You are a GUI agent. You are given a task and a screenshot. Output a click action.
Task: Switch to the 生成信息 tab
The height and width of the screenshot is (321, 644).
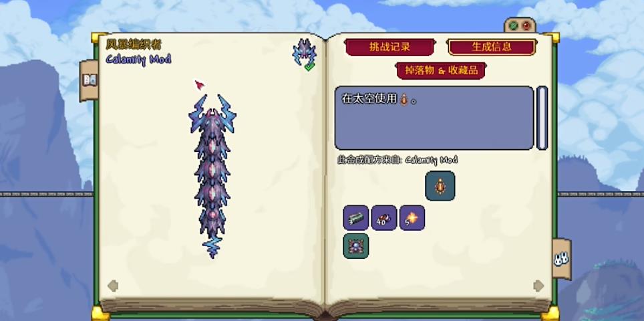pyautogui.click(x=492, y=47)
